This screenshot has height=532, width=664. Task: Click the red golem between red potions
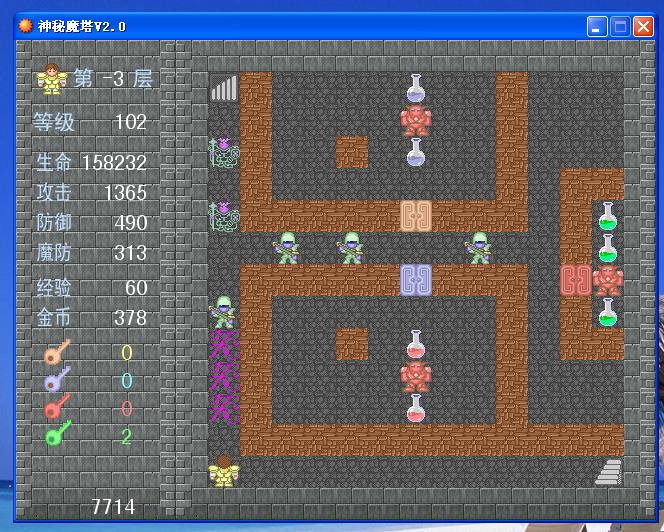416,376
